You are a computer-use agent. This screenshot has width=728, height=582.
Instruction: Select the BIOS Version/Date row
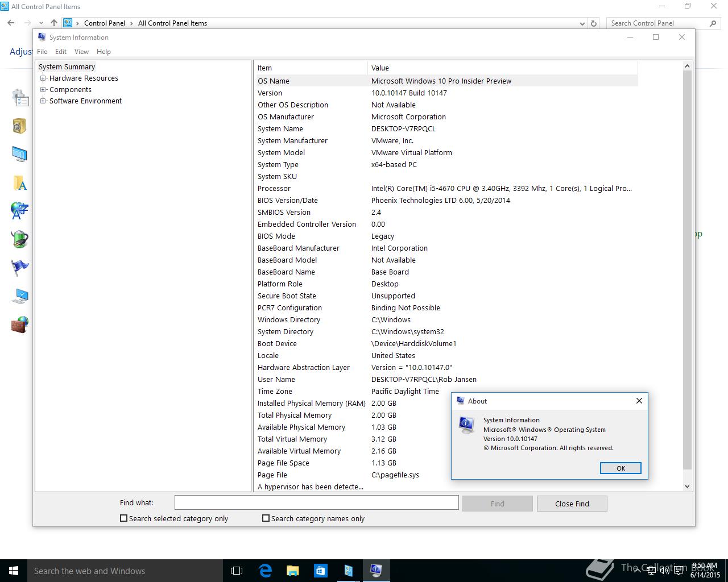pyautogui.click(x=446, y=200)
